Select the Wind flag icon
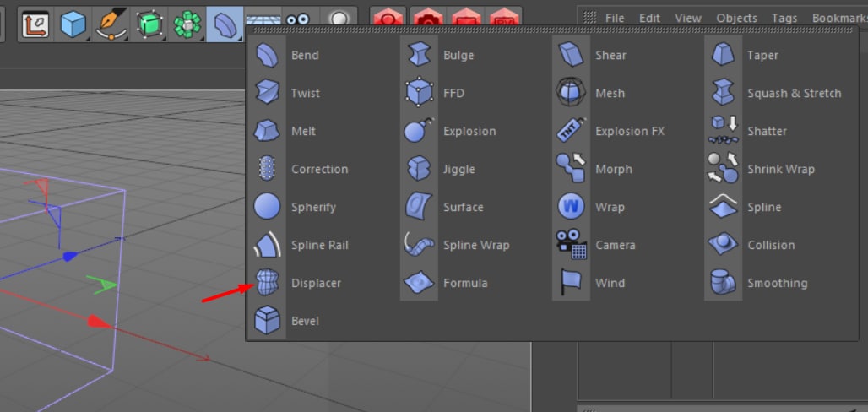Viewport: 868px width, 412px height. click(x=572, y=283)
